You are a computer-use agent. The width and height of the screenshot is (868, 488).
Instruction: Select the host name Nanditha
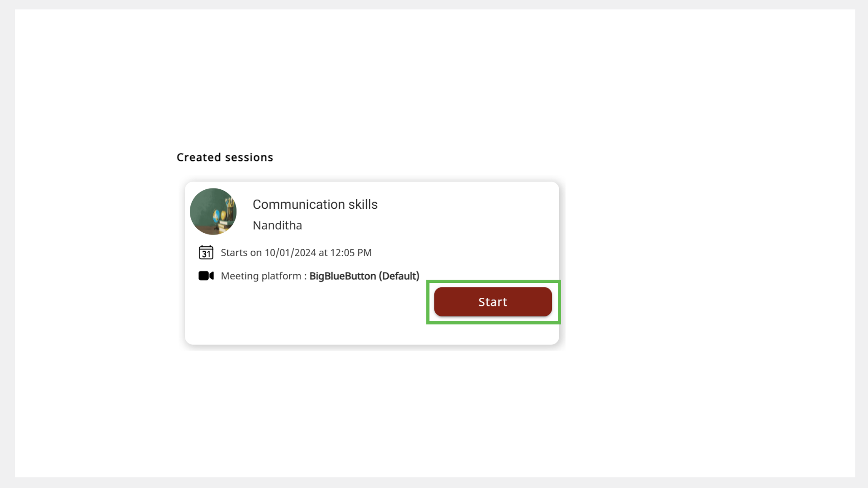tap(277, 225)
